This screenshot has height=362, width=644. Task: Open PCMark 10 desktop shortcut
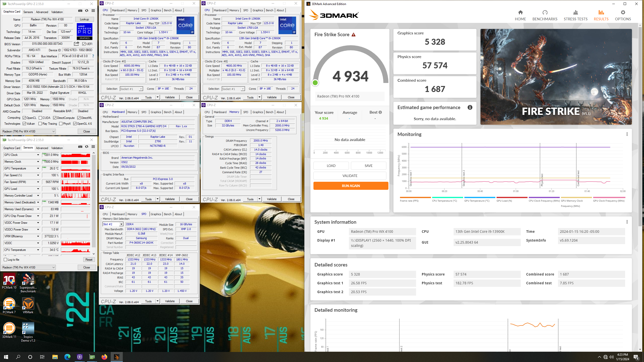tap(9, 281)
